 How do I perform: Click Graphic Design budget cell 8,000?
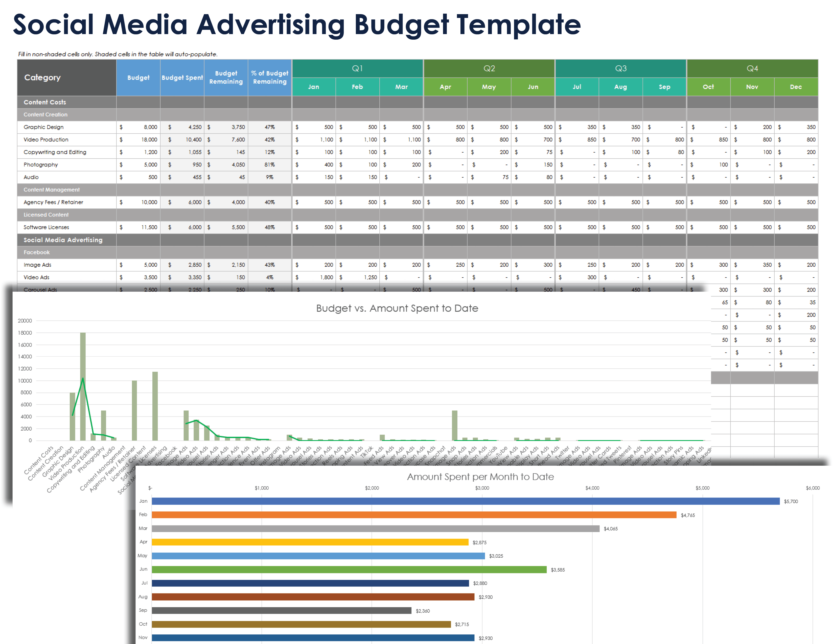click(x=138, y=127)
